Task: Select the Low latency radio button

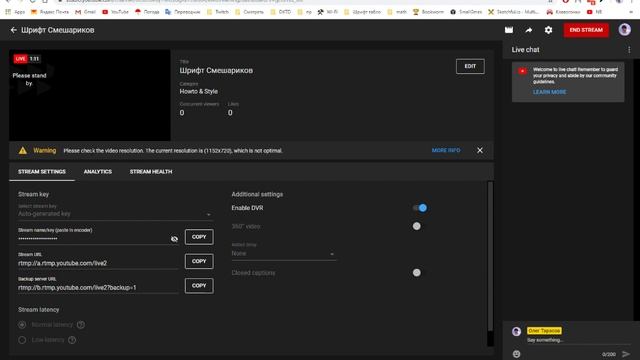Action: (x=22, y=340)
